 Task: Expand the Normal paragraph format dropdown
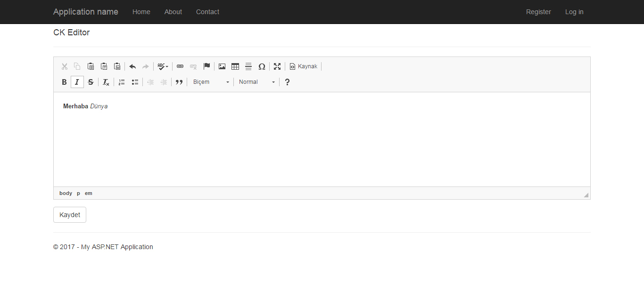coord(256,82)
